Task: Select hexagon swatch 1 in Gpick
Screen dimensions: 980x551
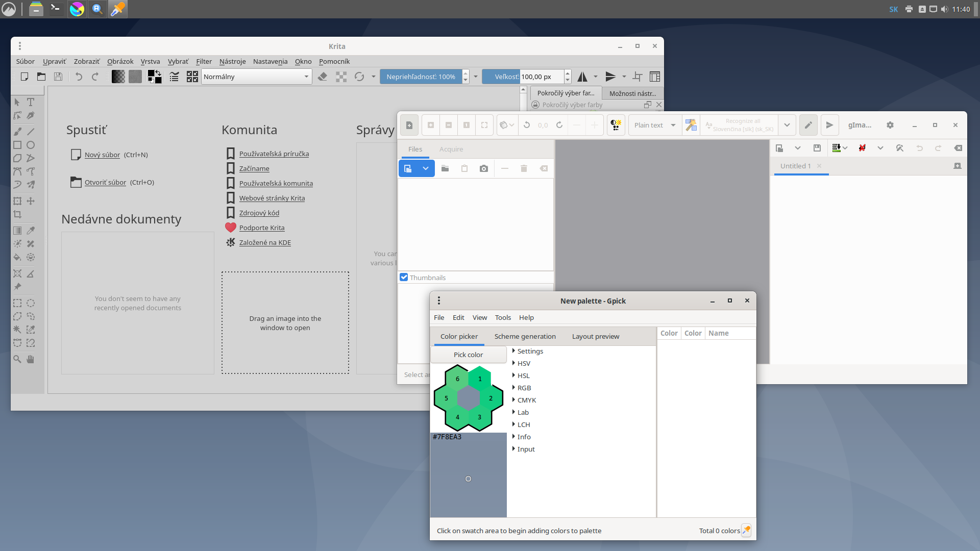Action: (480, 379)
